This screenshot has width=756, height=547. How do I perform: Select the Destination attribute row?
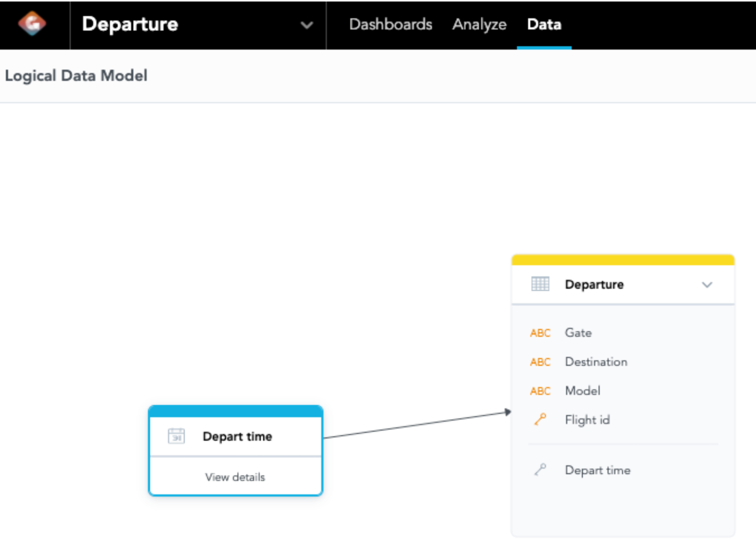pos(596,362)
